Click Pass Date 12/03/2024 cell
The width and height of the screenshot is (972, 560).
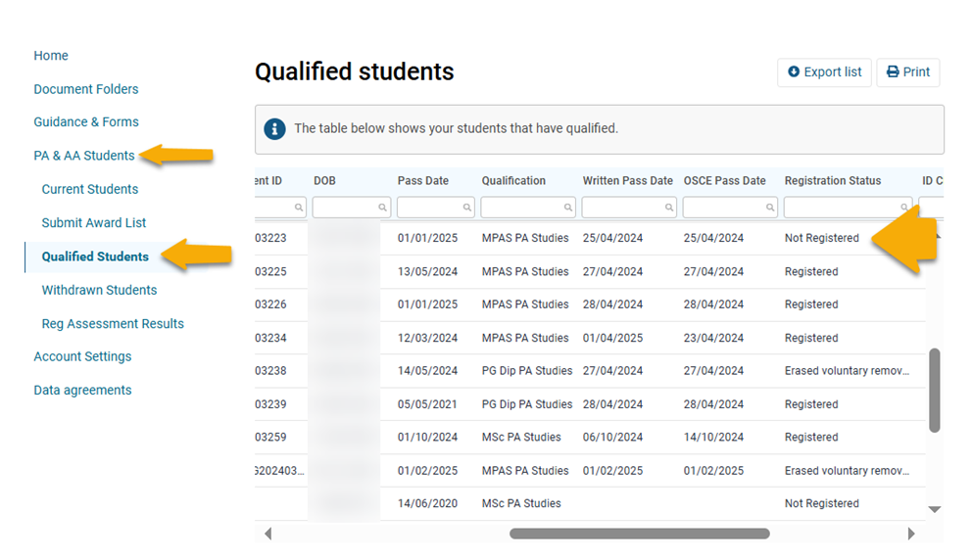point(427,338)
